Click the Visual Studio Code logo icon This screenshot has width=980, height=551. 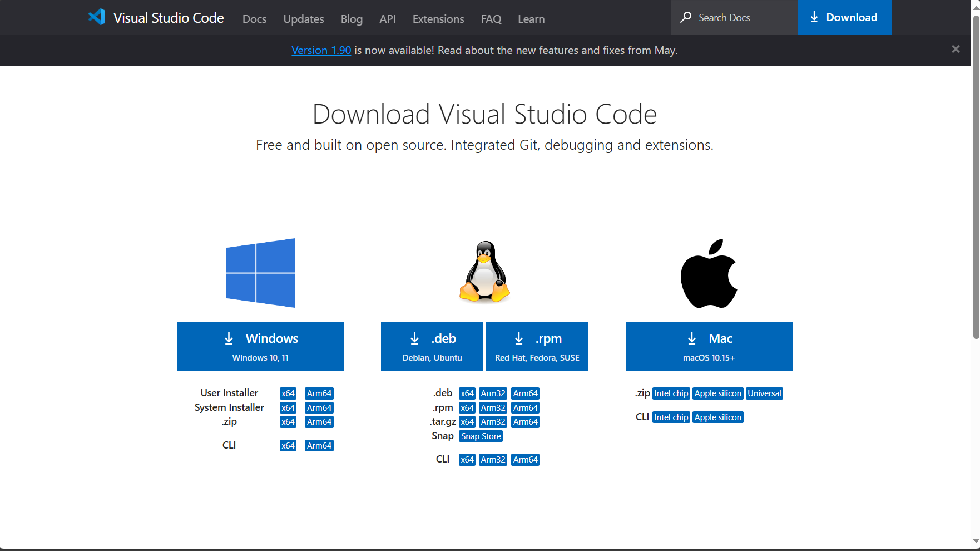(x=97, y=17)
